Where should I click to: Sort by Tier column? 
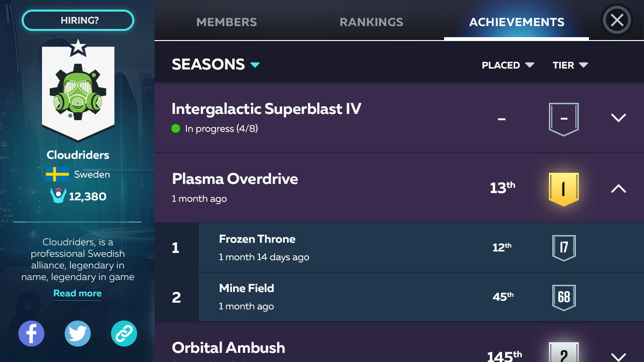tap(570, 65)
